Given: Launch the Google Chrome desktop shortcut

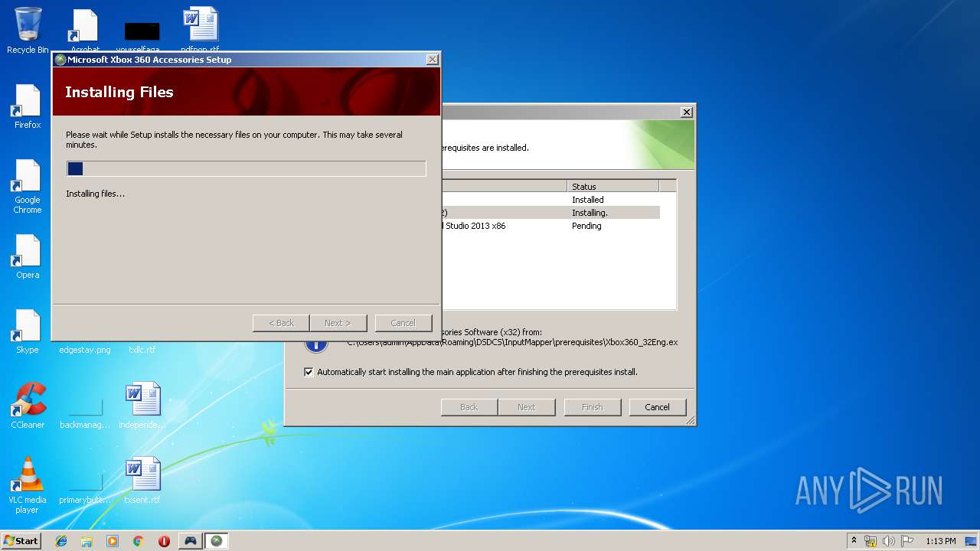Looking at the screenshot, I should (x=28, y=186).
